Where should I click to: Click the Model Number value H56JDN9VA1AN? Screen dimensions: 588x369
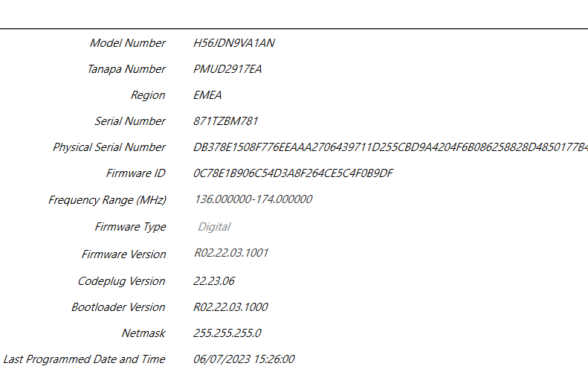click(x=233, y=43)
